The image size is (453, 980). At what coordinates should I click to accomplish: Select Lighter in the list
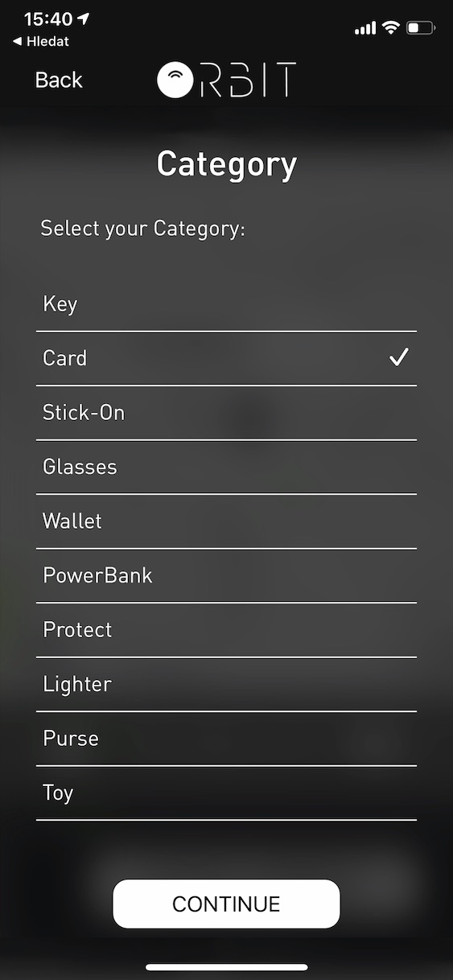click(226, 684)
